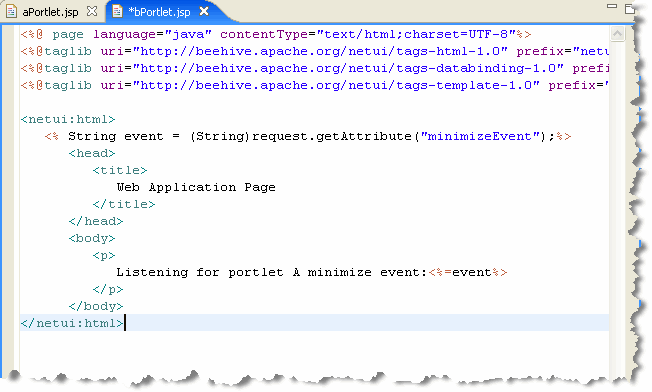The image size is (652, 392).
Task: Click the opening <body> tag
Action: pyautogui.click(x=92, y=239)
